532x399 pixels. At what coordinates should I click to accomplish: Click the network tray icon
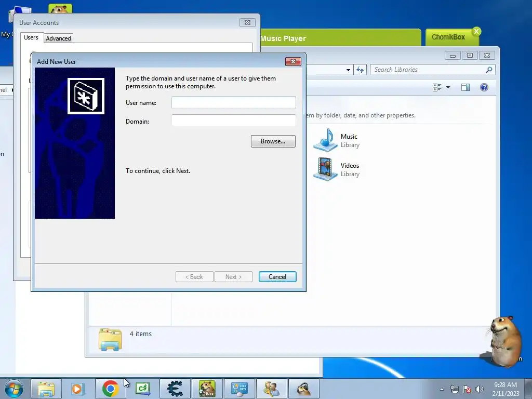tap(454, 389)
